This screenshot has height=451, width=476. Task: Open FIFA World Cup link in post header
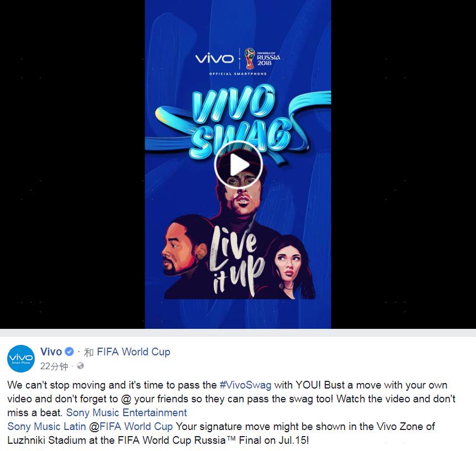(134, 352)
